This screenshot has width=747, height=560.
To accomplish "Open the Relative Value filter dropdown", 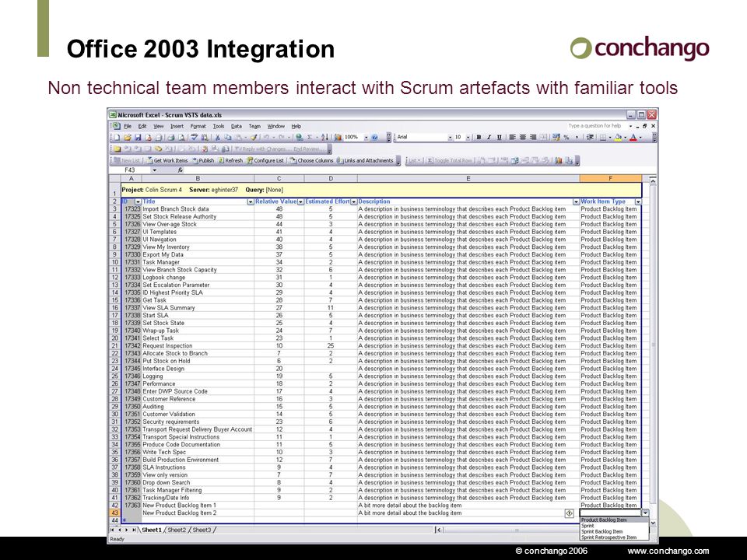I will point(300,202).
